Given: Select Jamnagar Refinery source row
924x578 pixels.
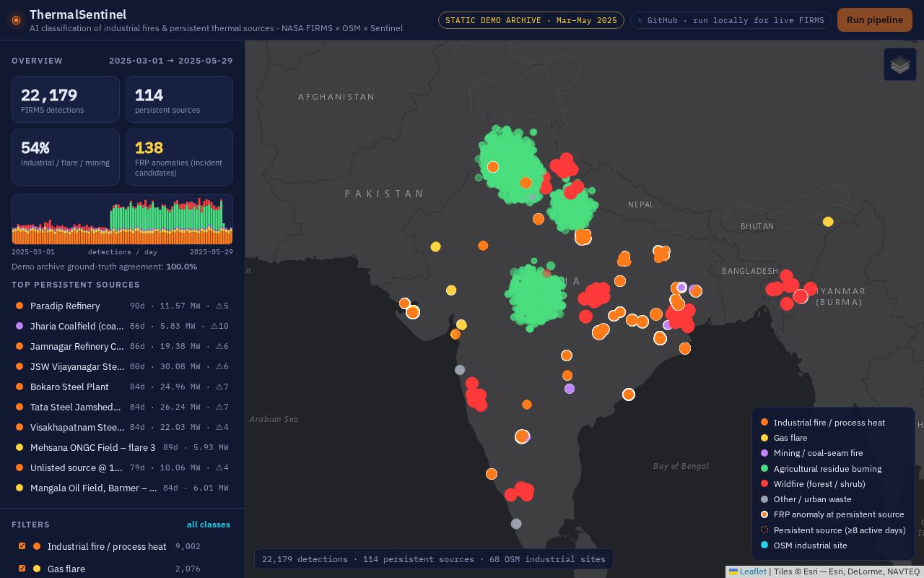Looking at the screenshot, I should [x=122, y=347].
